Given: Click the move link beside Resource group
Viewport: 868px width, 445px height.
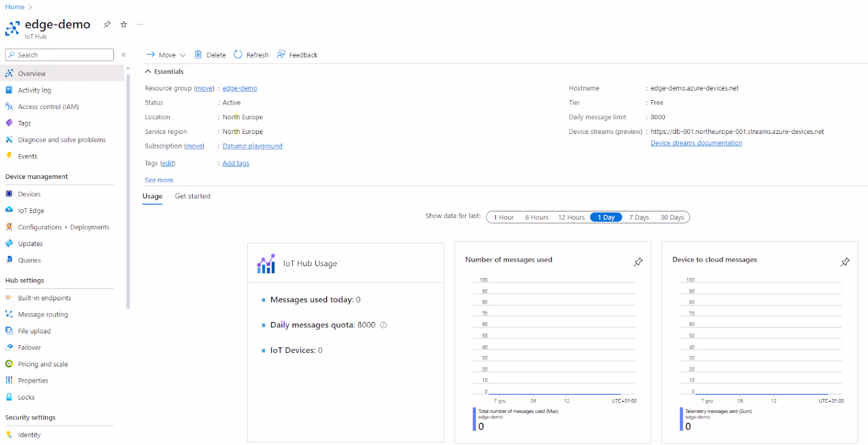Looking at the screenshot, I should pyautogui.click(x=204, y=88).
